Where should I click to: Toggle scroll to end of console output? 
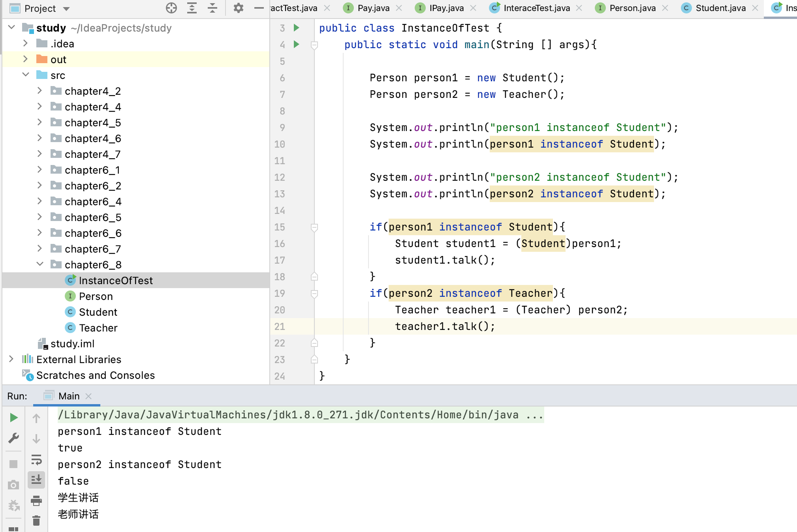[36, 480]
